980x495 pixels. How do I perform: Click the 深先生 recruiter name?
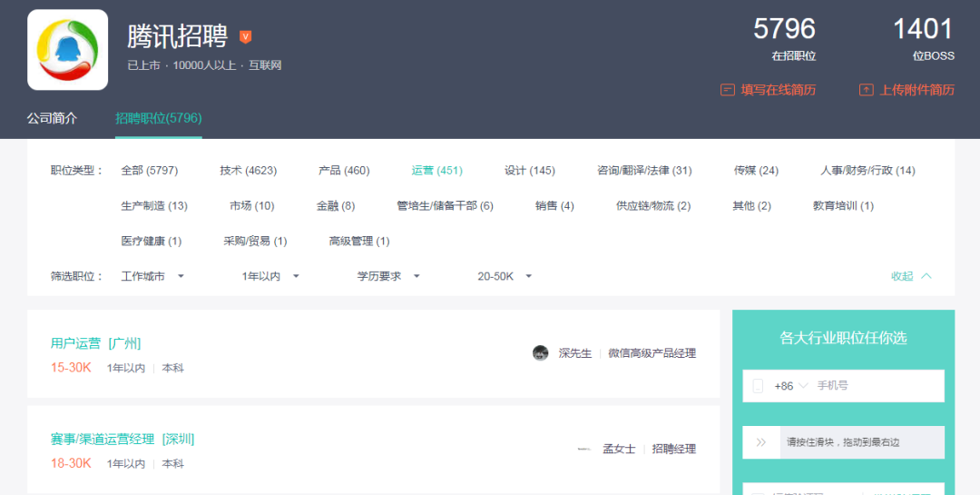point(575,353)
